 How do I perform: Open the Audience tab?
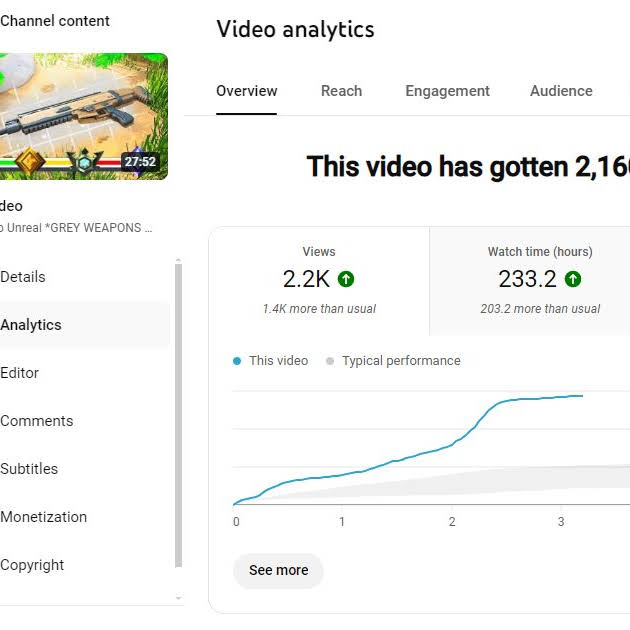click(561, 91)
